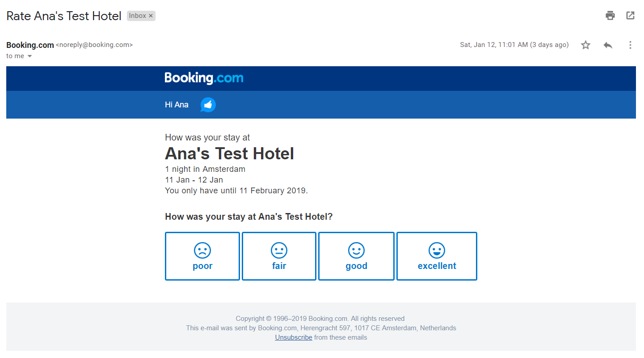Viewport: 644px width, 358px height.
Task: Rate the stay as poor
Action: click(202, 256)
